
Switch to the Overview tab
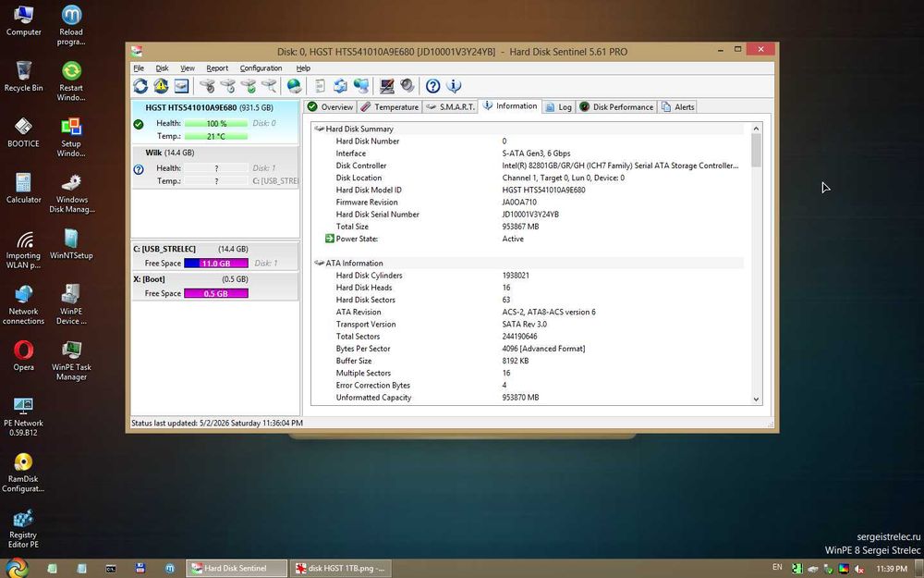coord(330,106)
